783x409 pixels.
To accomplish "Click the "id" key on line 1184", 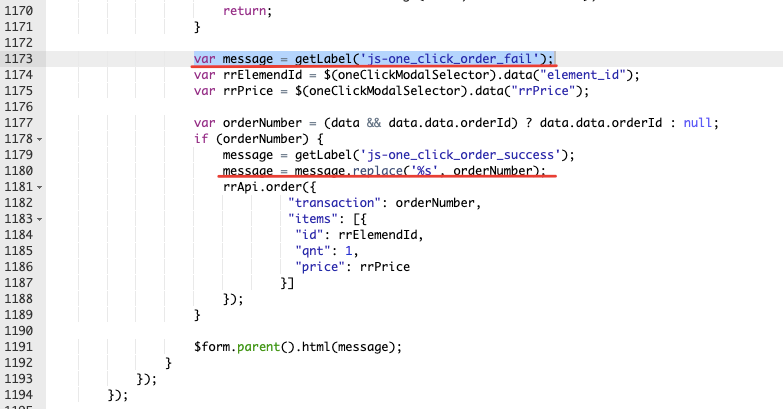I will tap(310, 235).
